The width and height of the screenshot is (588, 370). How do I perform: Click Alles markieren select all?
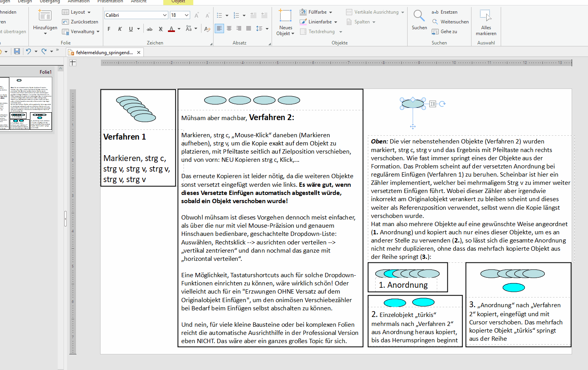(x=486, y=23)
